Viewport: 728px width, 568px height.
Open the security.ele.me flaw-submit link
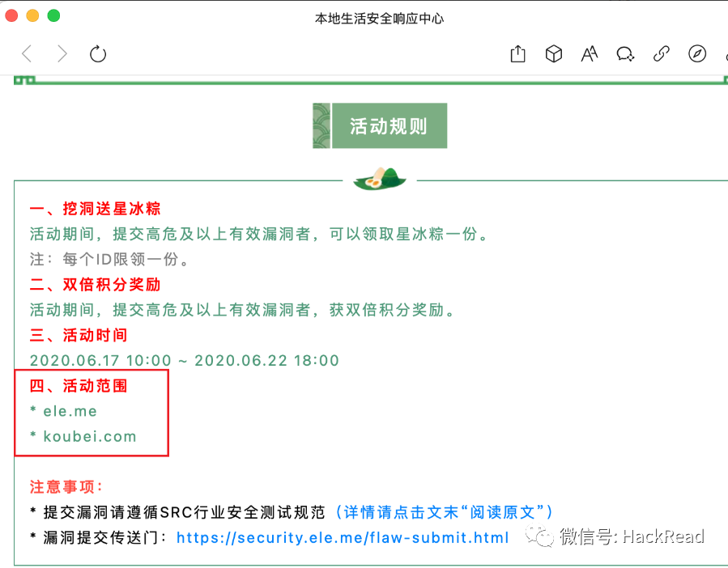pos(343,537)
